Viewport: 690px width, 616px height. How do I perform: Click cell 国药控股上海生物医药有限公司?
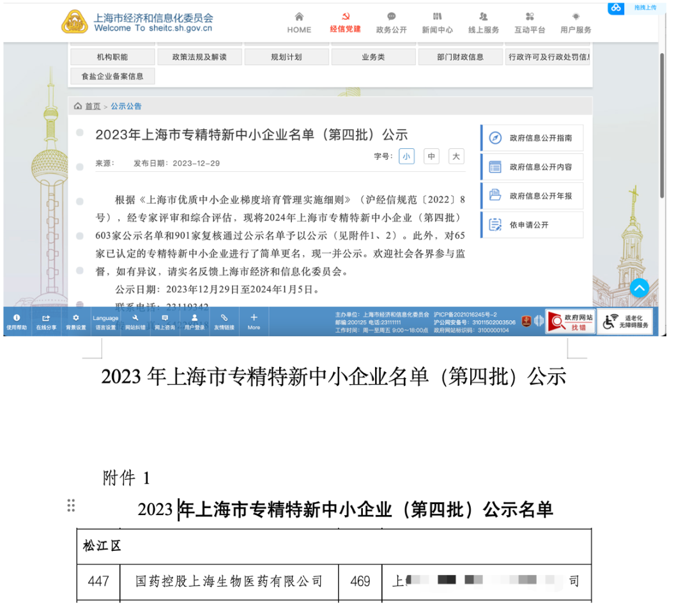(229, 581)
